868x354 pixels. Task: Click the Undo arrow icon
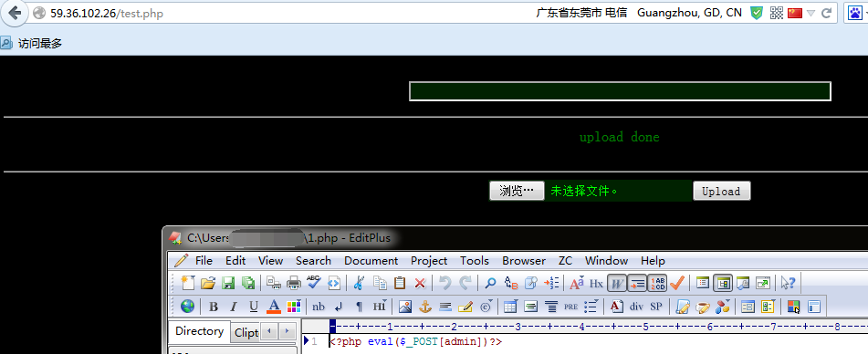tap(445, 283)
